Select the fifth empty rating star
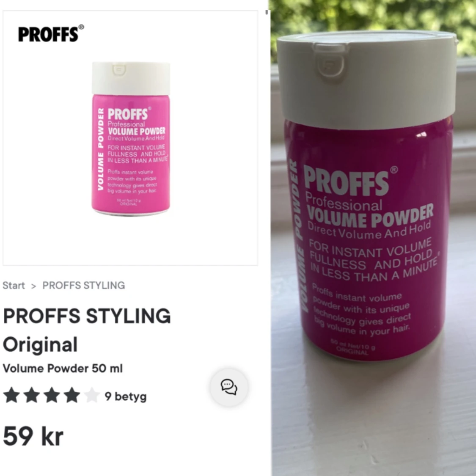The width and height of the screenshot is (476, 476). coord(92,395)
